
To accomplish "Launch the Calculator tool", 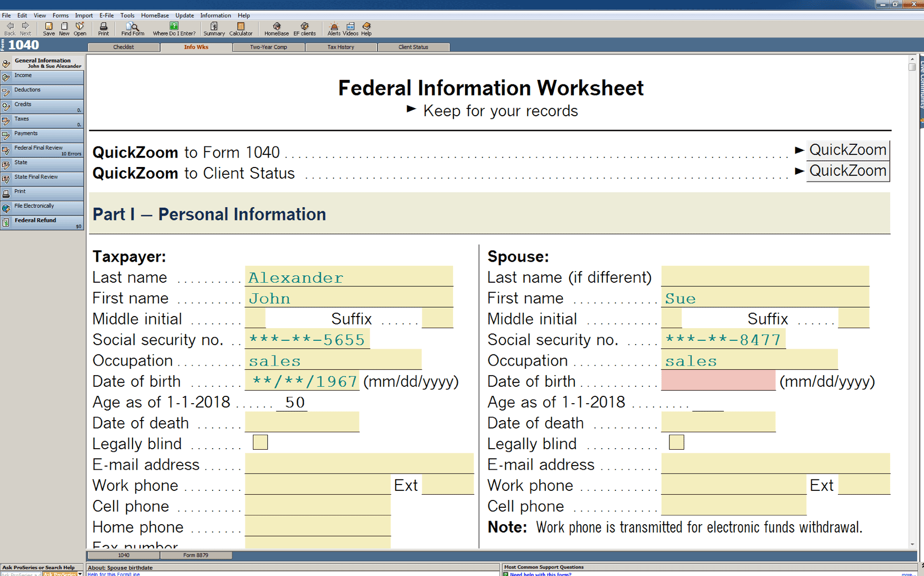I will [x=241, y=29].
